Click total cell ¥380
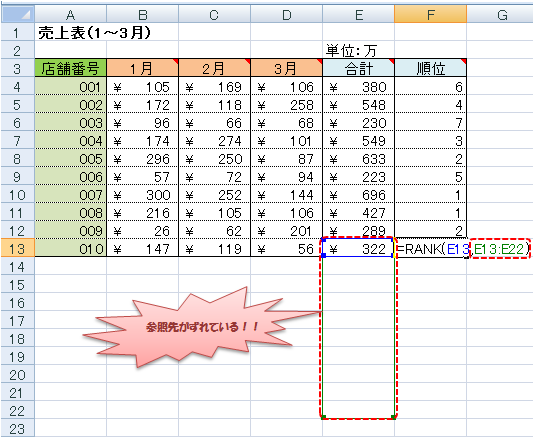Viewport: 534px width, 438px height. tap(359, 87)
